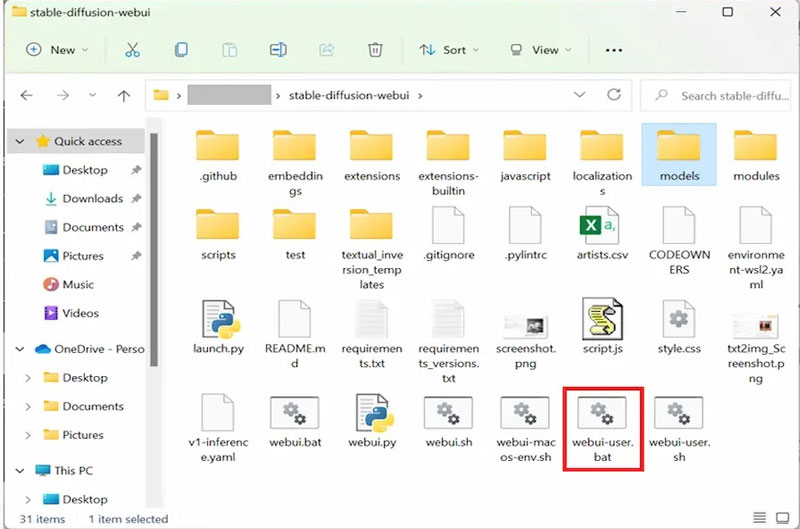Go to Downloads in Quick access
The height and width of the screenshot is (529, 800).
click(x=92, y=199)
